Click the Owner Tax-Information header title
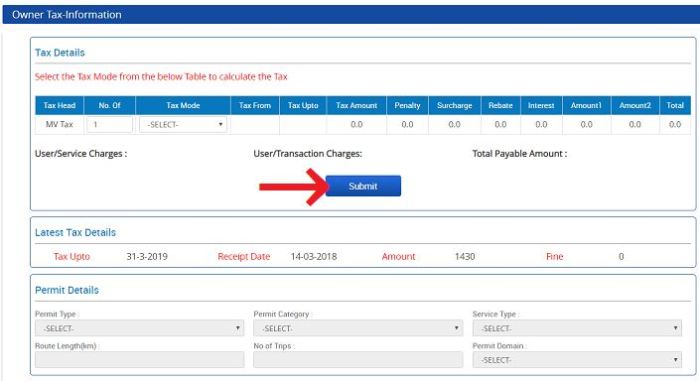 [x=67, y=15]
